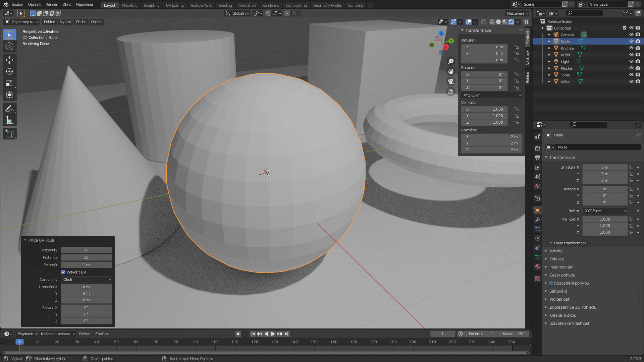Open Modifier wrench properties tab
The height and width of the screenshot is (362, 644).
pyautogui.click(x=538, y=220)
